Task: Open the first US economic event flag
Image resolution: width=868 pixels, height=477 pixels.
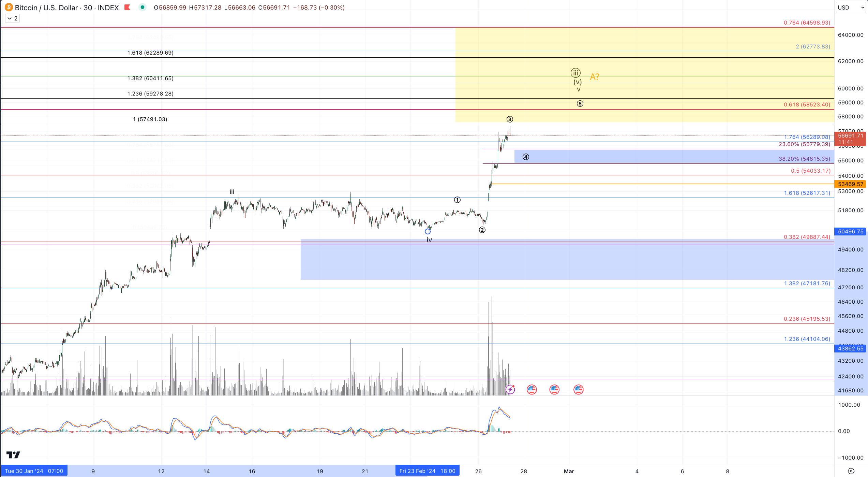Action: pyautogui.click(x=532, y=389)
